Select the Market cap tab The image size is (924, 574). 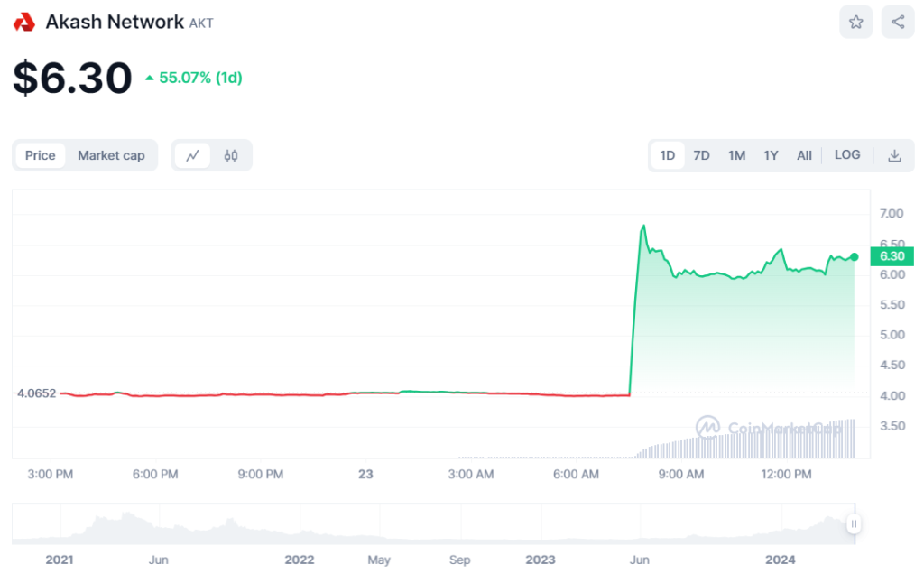click(x=111, y=155)
